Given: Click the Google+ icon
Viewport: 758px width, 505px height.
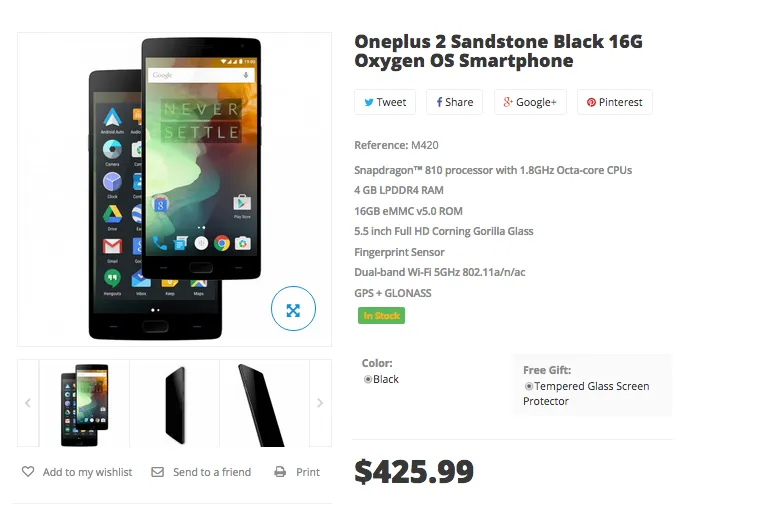Looking at the screenshot, I should click(508, 102).
